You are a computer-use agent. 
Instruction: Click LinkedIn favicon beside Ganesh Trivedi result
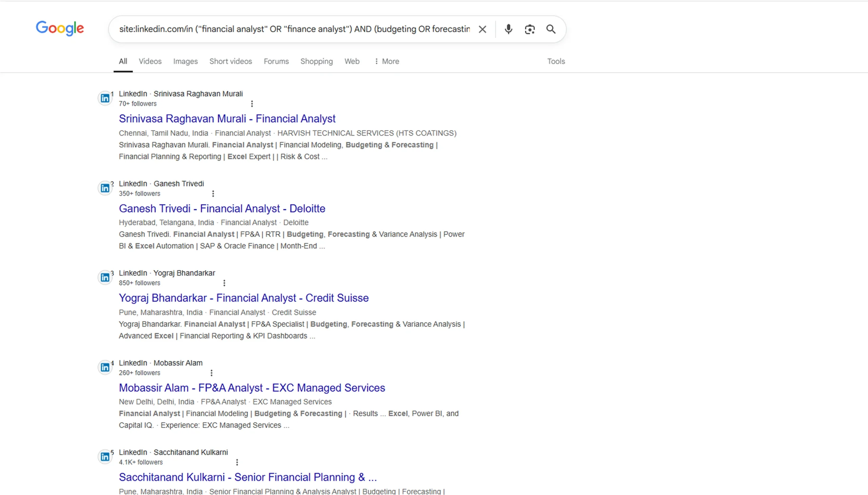coord(105,188)
